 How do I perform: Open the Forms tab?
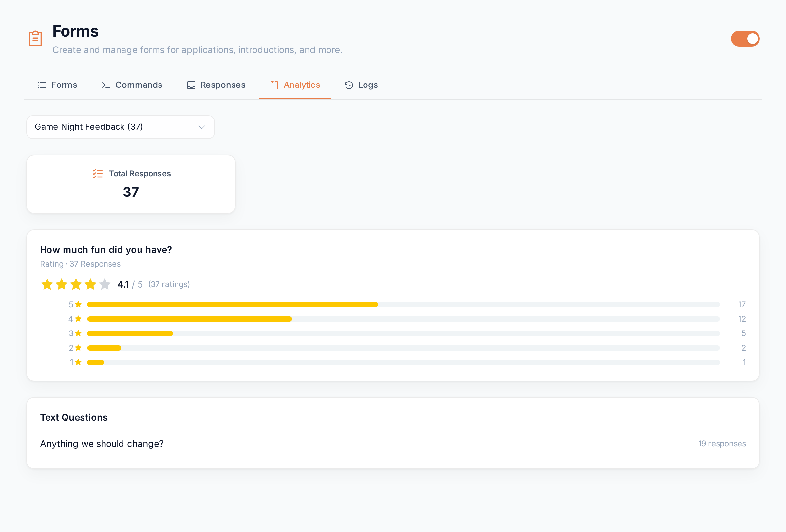click(57, 85)
